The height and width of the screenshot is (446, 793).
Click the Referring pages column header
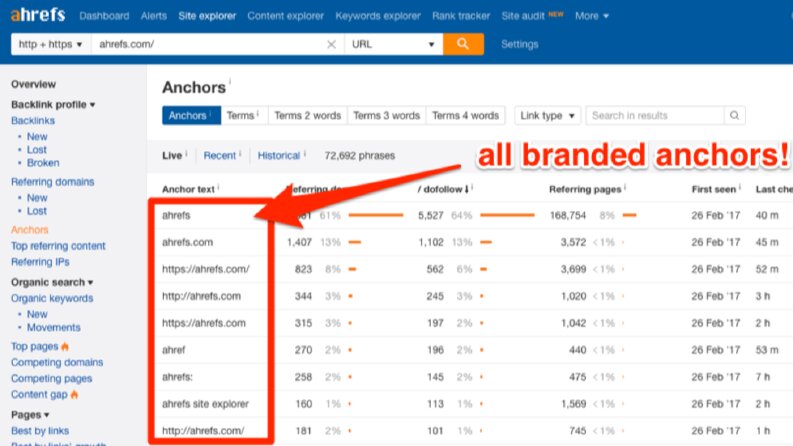(585, 189)
